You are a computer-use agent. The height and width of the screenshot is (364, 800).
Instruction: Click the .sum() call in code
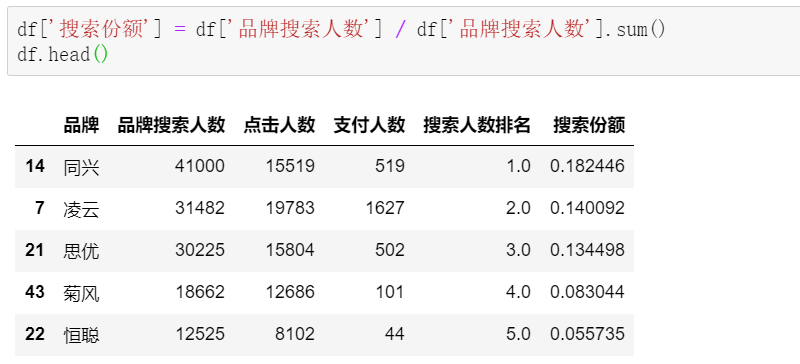coord(636,30)
